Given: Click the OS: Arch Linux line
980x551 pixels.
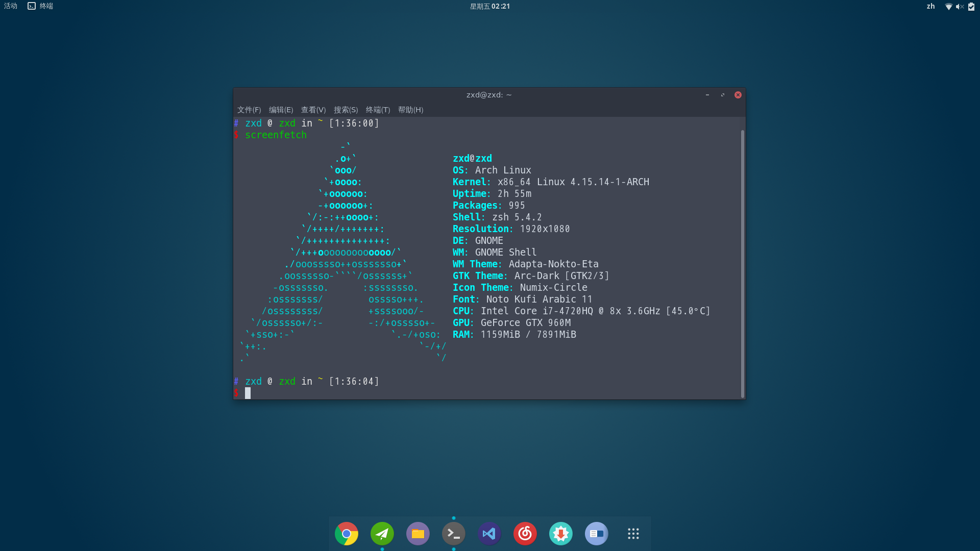Looking at the screenshot, I should tap(492, 170).
